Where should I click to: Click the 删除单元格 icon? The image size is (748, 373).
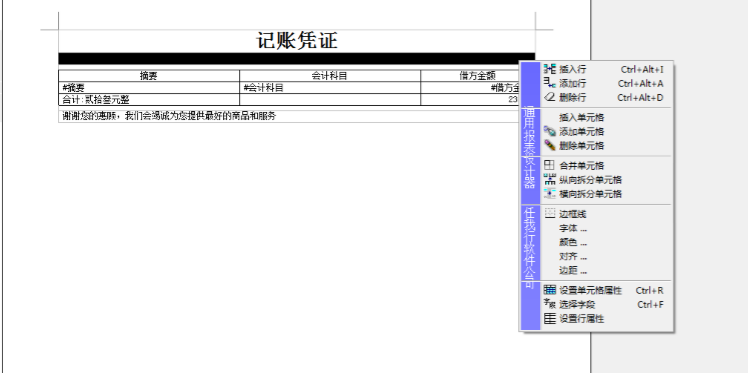tap(550, 145)
